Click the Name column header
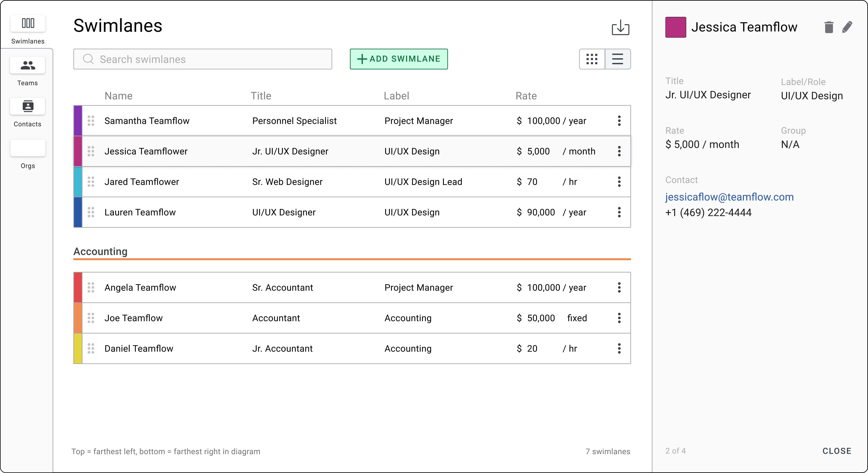Screen dimensions: 868x473 [x=119, y=96]
